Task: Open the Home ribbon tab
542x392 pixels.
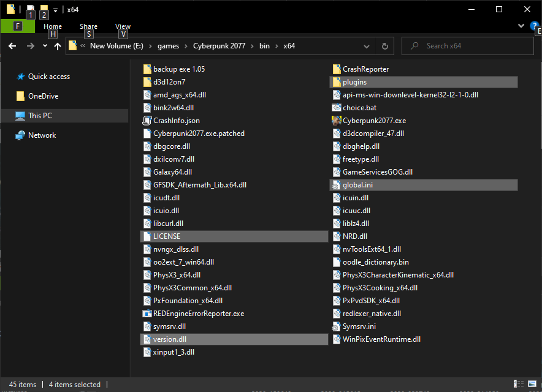Action: click(53, 26)
